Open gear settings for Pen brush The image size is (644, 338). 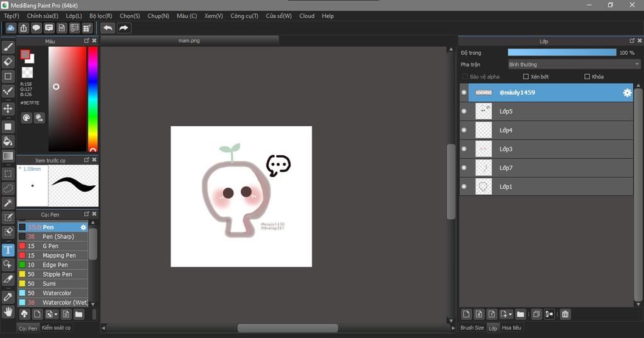[84, 227]
